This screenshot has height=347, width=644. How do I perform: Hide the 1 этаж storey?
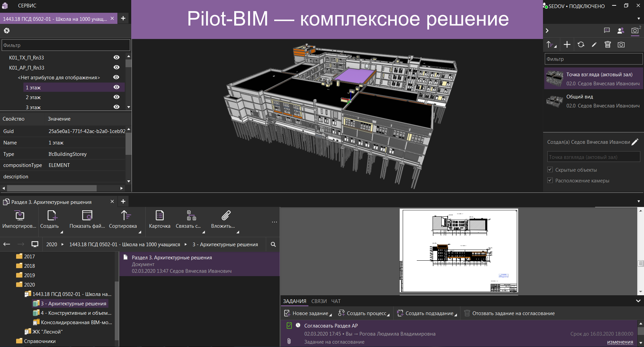click(x=116, y=87)
